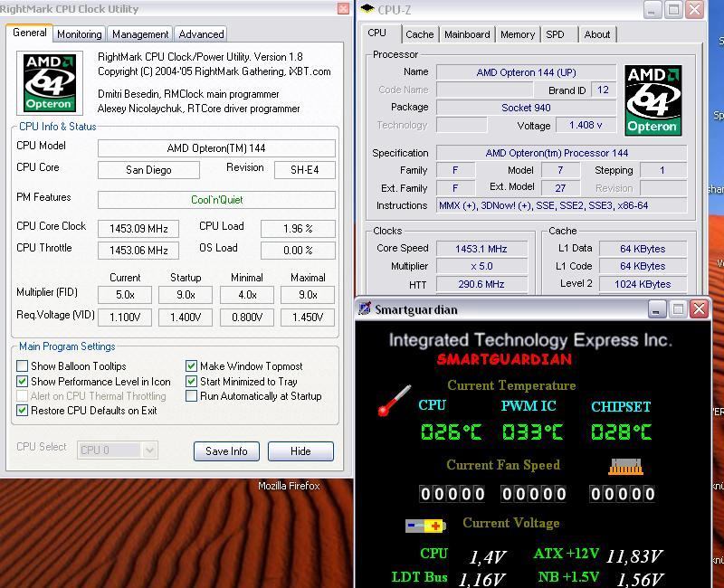Close the RightMark CPU Clock Utility window
Image resolution: width=724 pixels, height=588 pixels.
(343, 9)
